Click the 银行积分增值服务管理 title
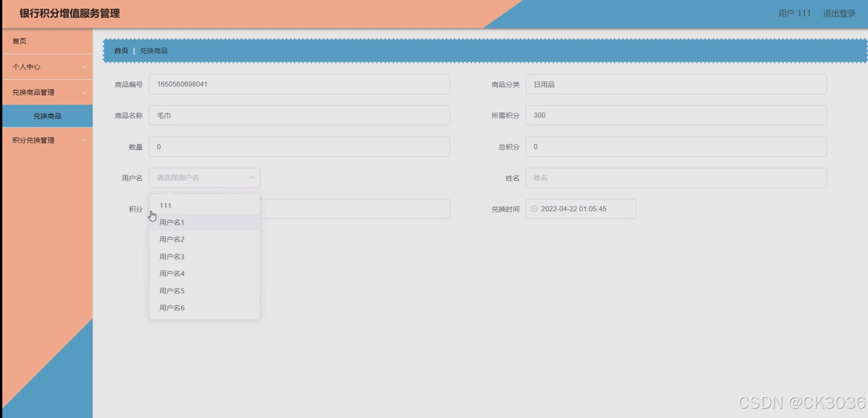 point(69,13)
